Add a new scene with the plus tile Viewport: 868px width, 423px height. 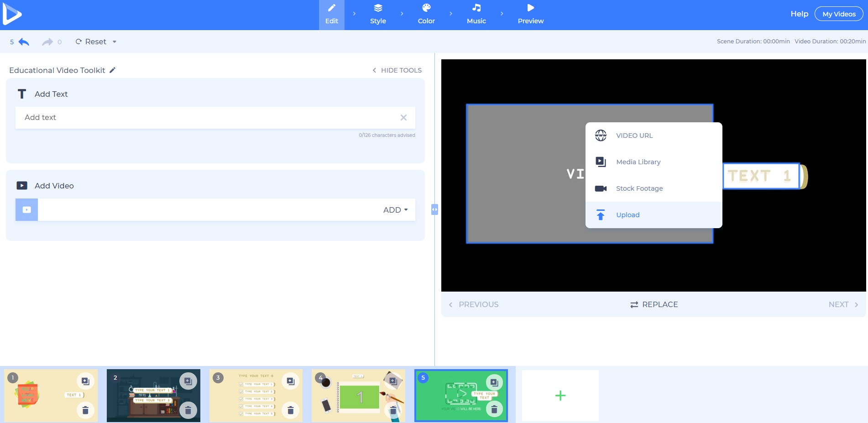[560, 395]
